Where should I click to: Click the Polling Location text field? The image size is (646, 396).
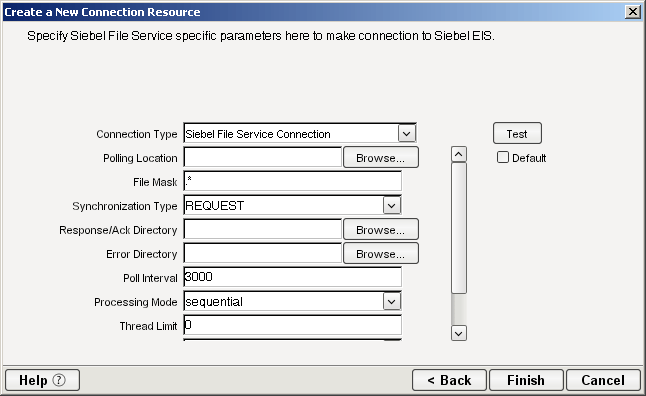(x=262, y=157)
